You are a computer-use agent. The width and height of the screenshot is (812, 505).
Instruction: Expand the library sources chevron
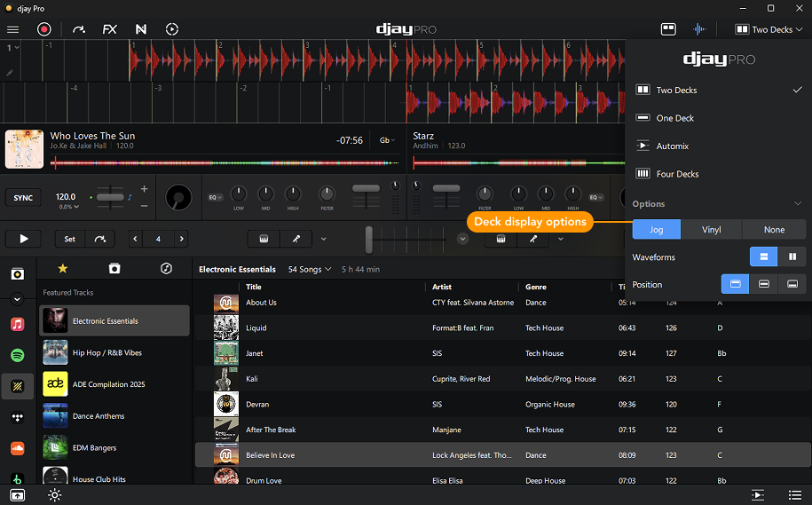[x=17, y=299]
